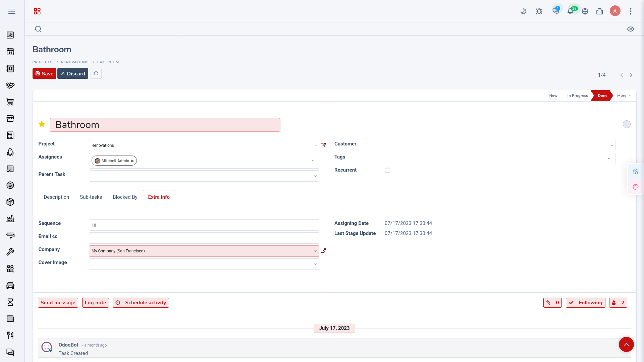Click Send message button
644x362 pixels.
(x=58, y=303)
